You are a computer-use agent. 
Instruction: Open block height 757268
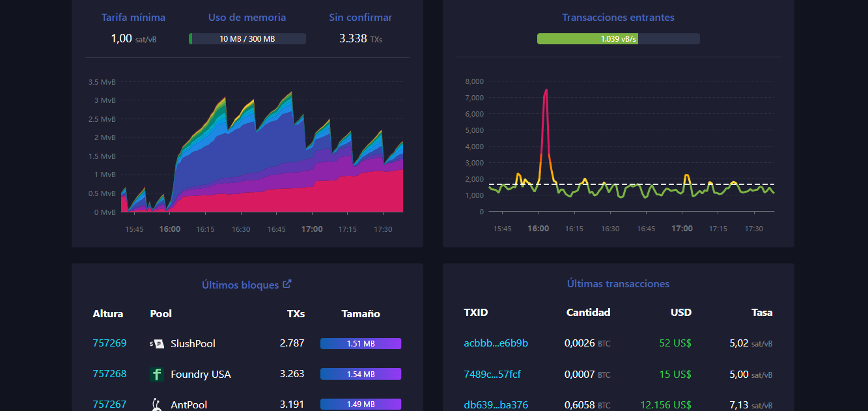109,374
